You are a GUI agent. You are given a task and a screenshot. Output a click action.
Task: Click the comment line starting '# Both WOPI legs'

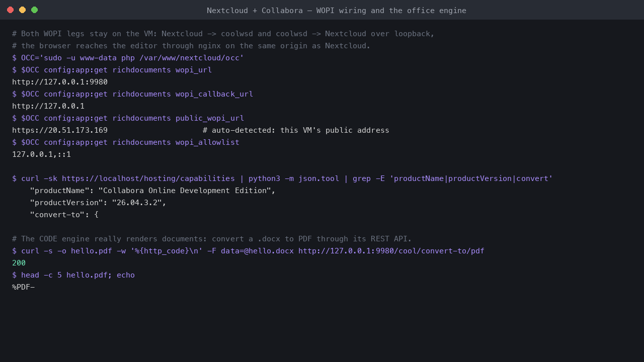tap(223, 34)
